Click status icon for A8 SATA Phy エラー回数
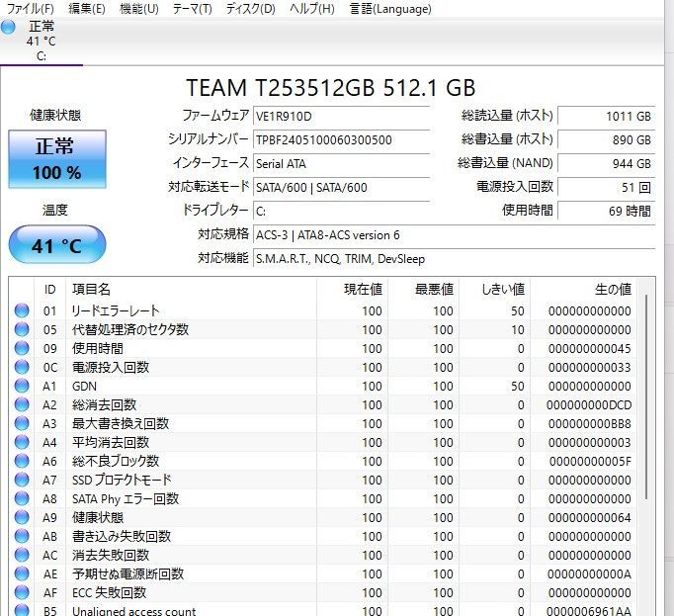Screen dimensions: 674x616 click(22, 499)
